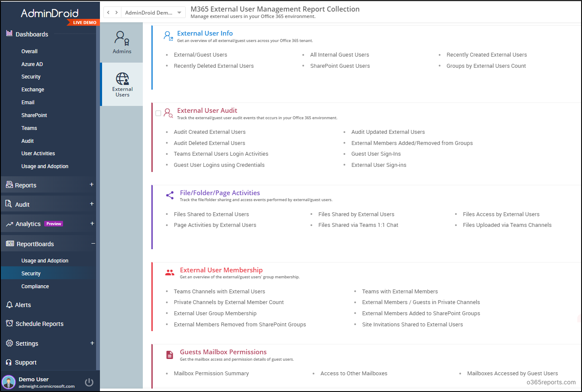582x392 pixels.
Task: Open Files Shared via Teams 1:1 Chat
Action: click(x=358, y=225)
